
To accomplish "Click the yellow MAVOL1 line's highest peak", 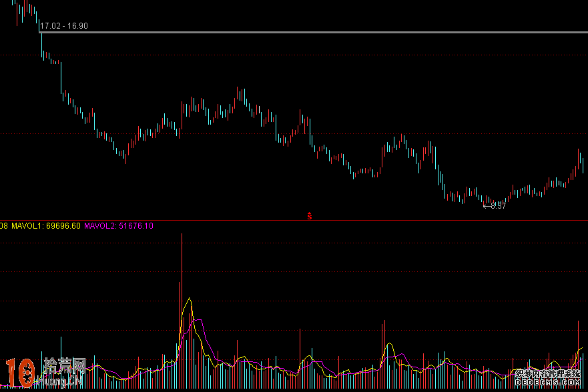I will click(x=190, y=299).
